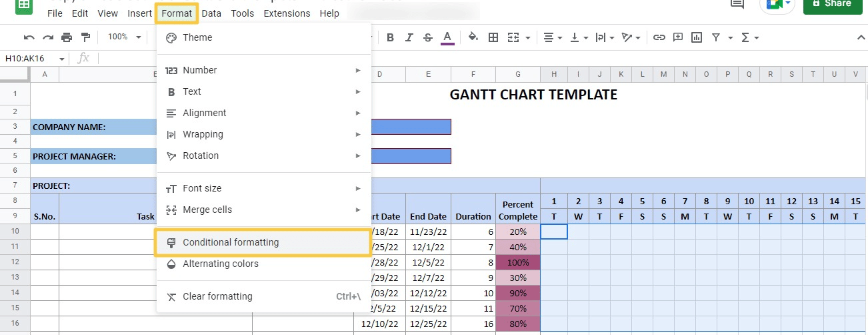Toggle italic formatting
868x335 pixels.
409,37
